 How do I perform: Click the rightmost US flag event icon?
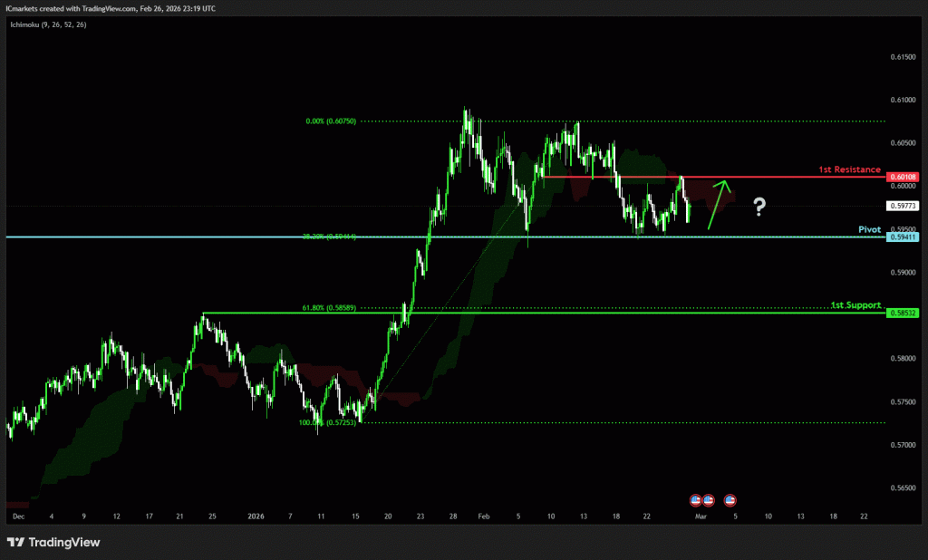[730, 499]
